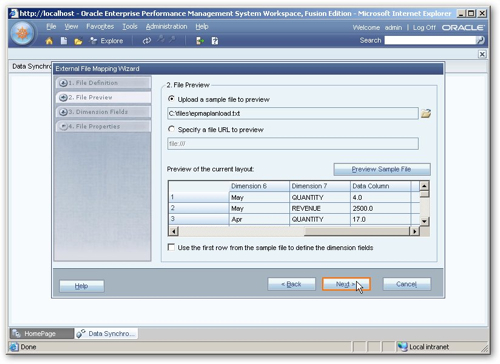Click the help question mark toolbar icon
500x364 pixels.
(215, 41)
